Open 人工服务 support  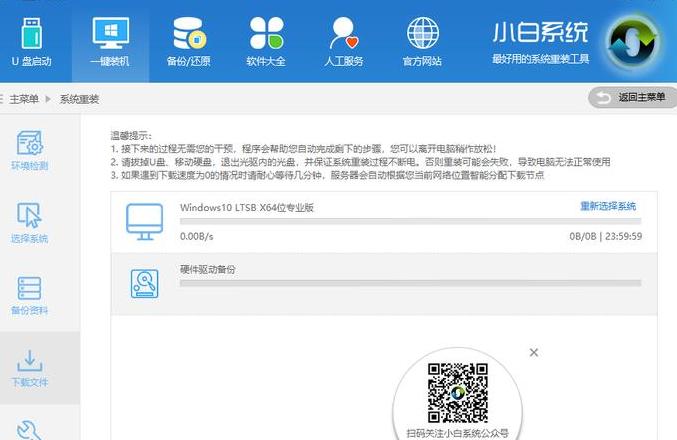pyautogui.click(x=344, y=42)
